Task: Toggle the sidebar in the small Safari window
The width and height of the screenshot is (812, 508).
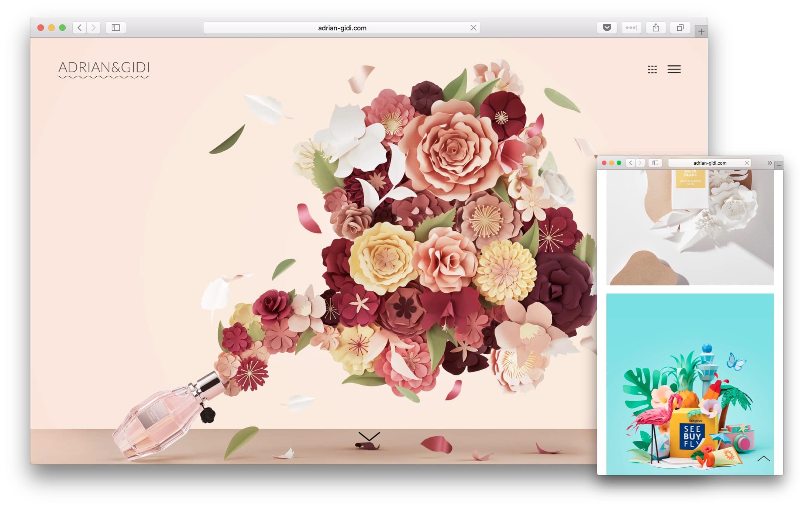Action: tap(655, 163)
